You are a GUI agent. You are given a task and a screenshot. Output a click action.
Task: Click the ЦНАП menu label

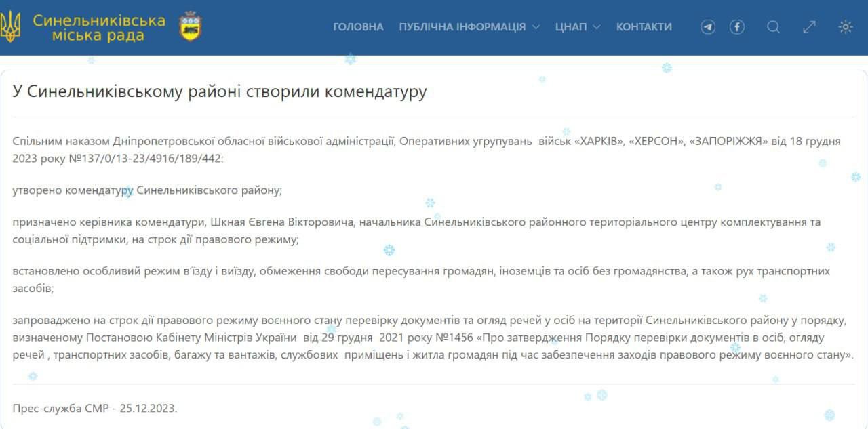point(570,27)
